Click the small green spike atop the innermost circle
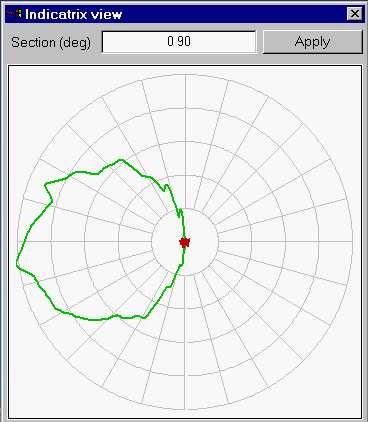Image resolution: width=368 pixels, height=422 pixels. point(180,212)
